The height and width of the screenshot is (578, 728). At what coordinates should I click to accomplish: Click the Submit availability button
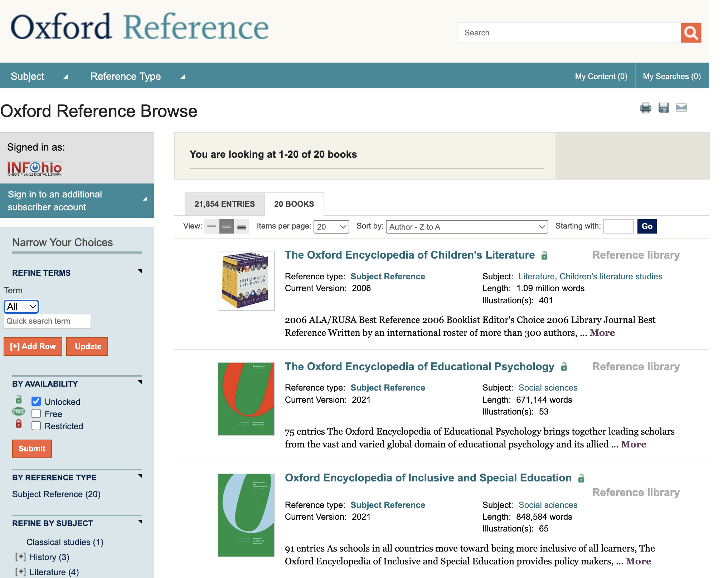point(32,449)
